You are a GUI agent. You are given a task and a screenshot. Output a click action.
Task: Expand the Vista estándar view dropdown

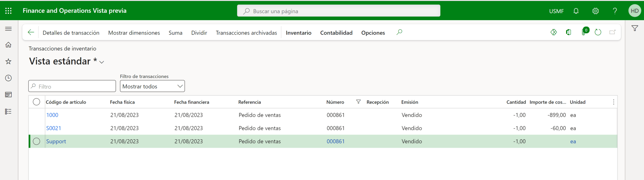[x=102, y=62]
